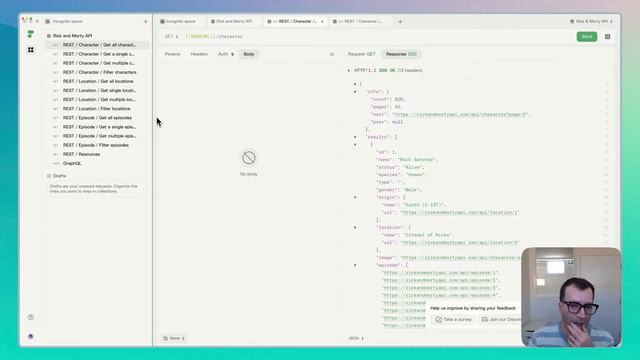The height and width of the screenshot is (360, 640).
Task: Send the GET request
Action: tap(587, 37)
